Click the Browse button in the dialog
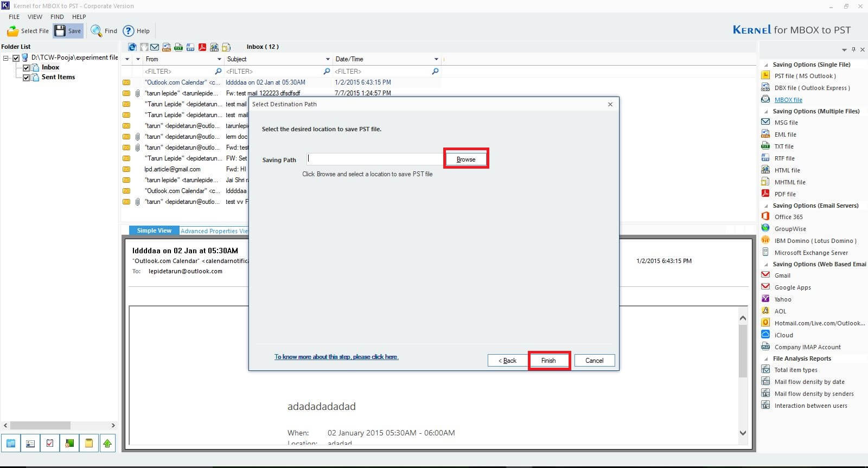Screen dimensions: 868x468 click(x=466, y=159)
